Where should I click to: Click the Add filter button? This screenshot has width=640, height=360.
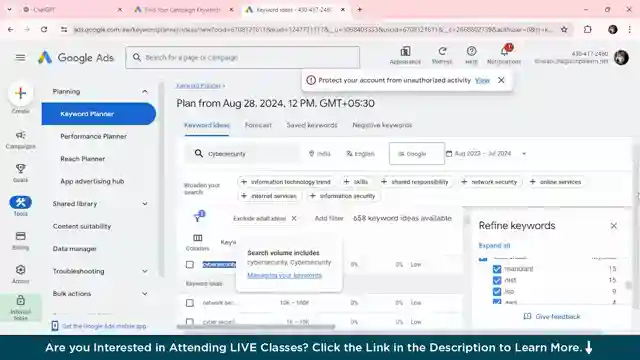pos(329,218)
